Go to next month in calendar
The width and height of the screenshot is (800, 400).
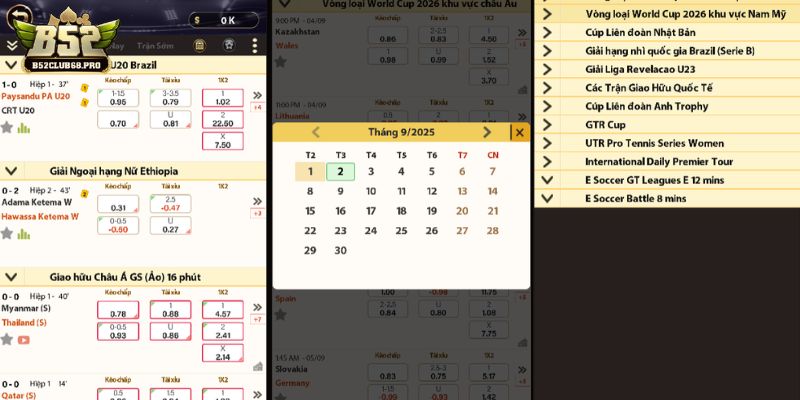(x=487, y=132)
